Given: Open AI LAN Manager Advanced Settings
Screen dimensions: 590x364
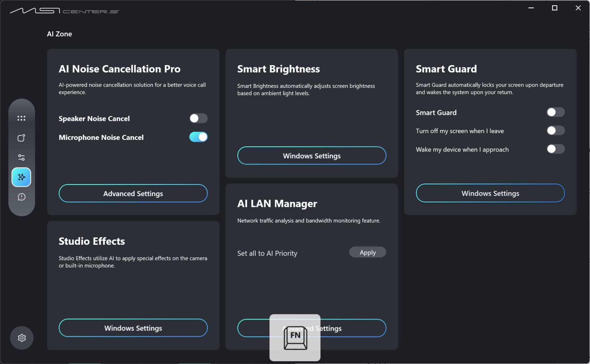Looking at the screenshot, I should pyautogui.click(x=354, y=328).
